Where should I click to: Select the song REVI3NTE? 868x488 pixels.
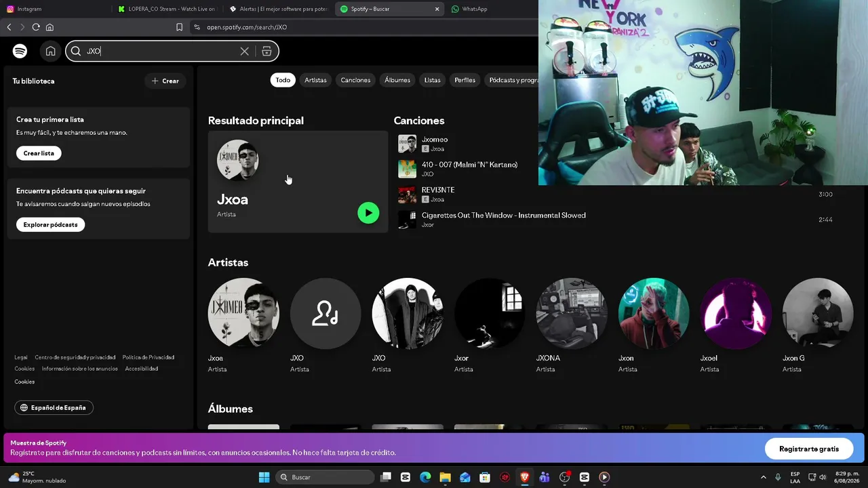click(x=438, y=190)
